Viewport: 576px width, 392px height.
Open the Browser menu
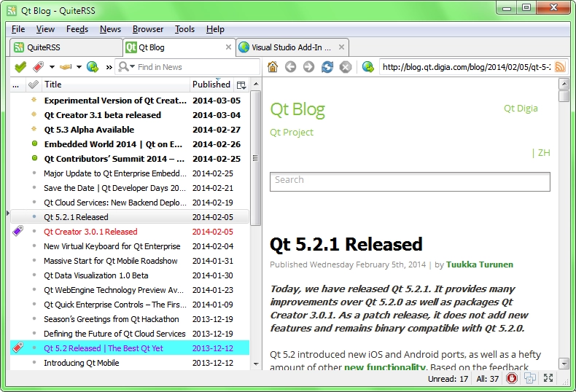[x=148, y=29]
